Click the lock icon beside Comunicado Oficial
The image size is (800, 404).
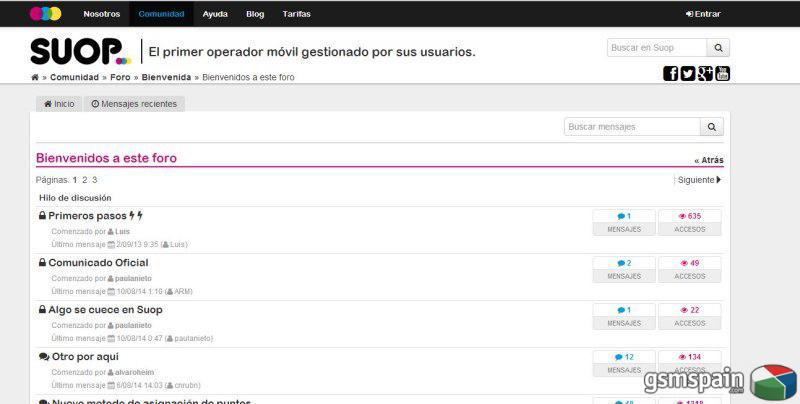pos(42,263)
